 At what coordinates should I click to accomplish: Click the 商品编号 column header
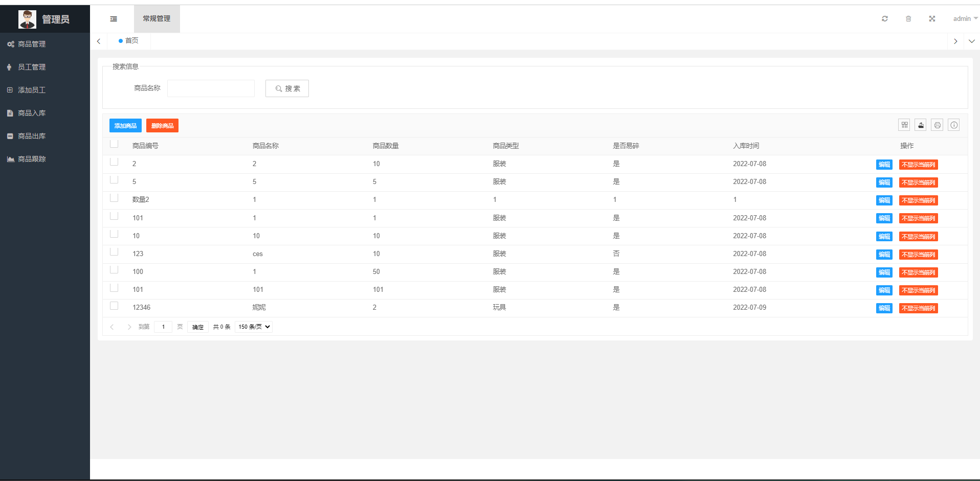coord(145,146)
